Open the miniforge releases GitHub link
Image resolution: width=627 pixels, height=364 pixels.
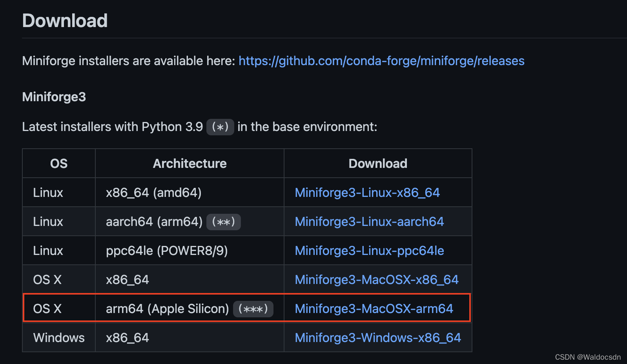tap(381, 61)
